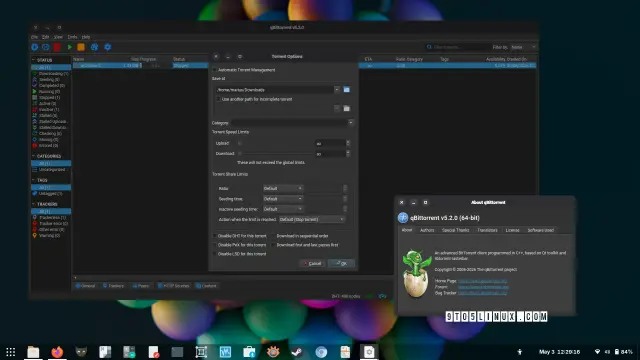Select the Stopped (1) status filter

(x=51, y=98)
